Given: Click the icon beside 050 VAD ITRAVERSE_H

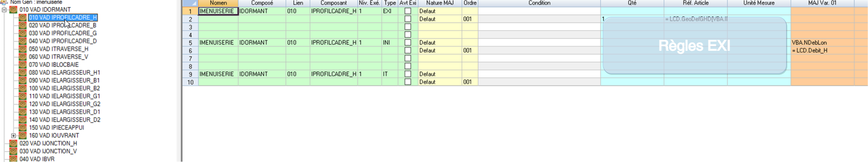Looking at the screenshot, I should pyautogui.click(x=23, y=49).
